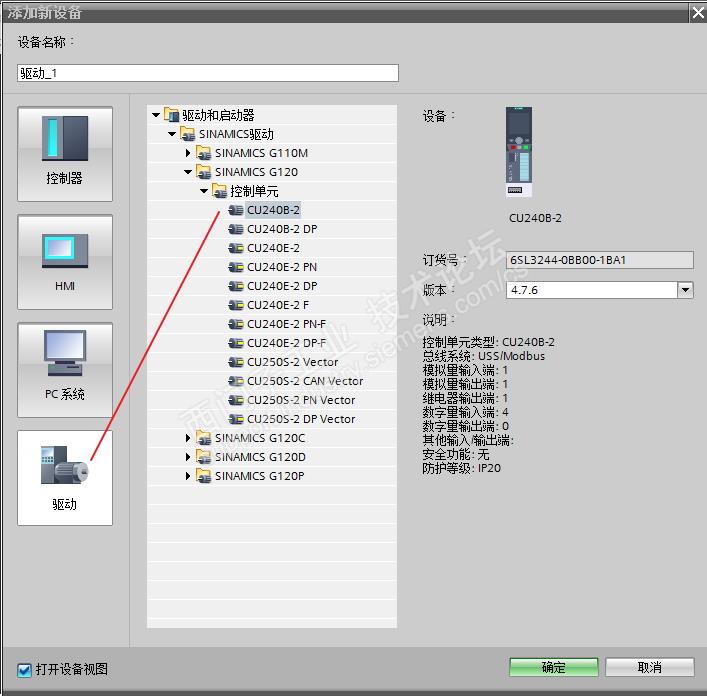The height and width of the screenshot is (696, 707).
Task: Select the CU240E-2 F tree label
Action: point(278,305)
